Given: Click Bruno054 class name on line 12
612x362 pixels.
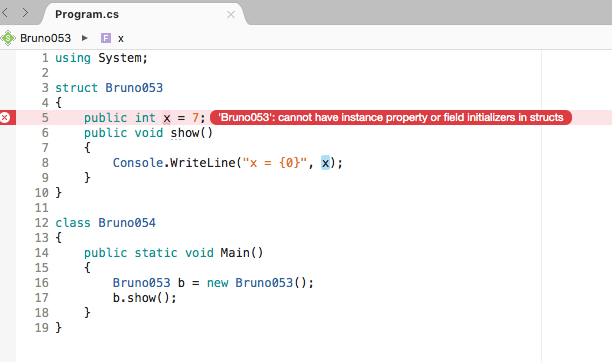Looking at the screenshot, I should pos(127,223).
